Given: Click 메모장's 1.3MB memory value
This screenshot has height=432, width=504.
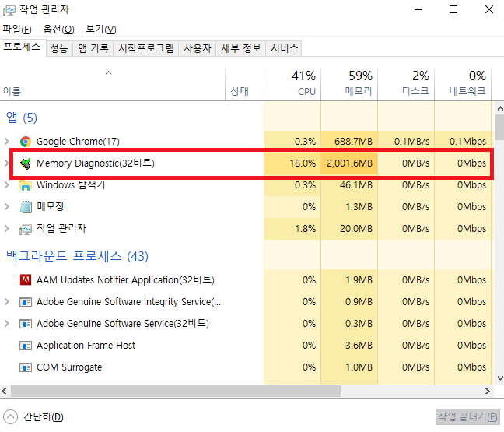Looking at the screenshot, I should 359,206.
